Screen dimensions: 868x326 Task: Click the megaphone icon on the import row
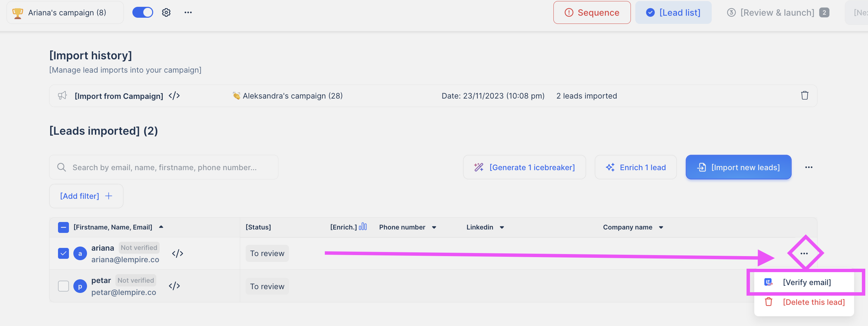(x=62, y=96)
